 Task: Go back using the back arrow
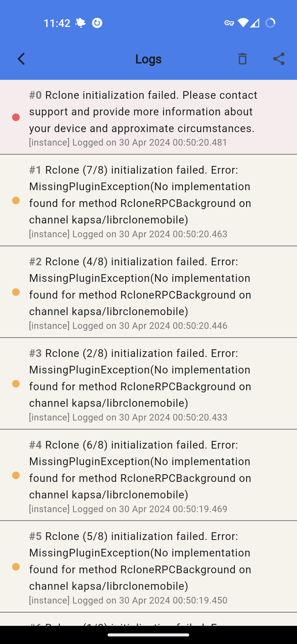click(x=21, y=59)
